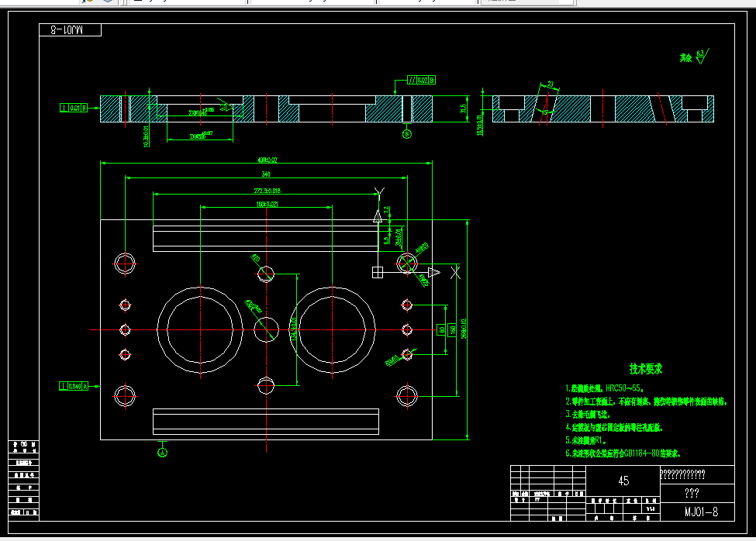The image size is (756, 541).
Task: Select the 272.9±0.018 dimension text
Action: click(x=267, y=191)
